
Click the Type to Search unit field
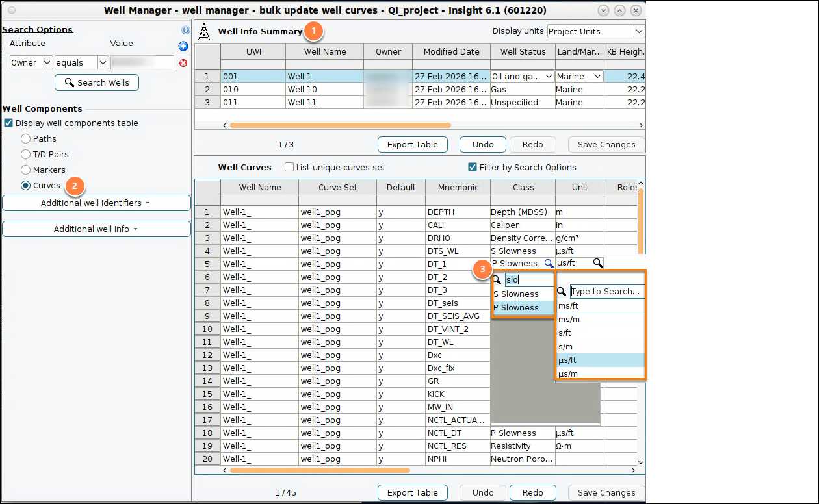coord(607,292)
